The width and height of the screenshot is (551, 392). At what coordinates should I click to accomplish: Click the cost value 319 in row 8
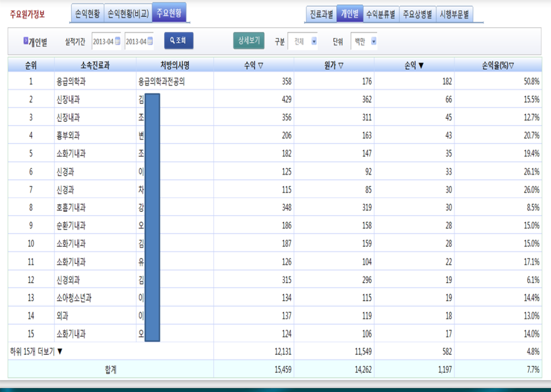tap(367, 207)
